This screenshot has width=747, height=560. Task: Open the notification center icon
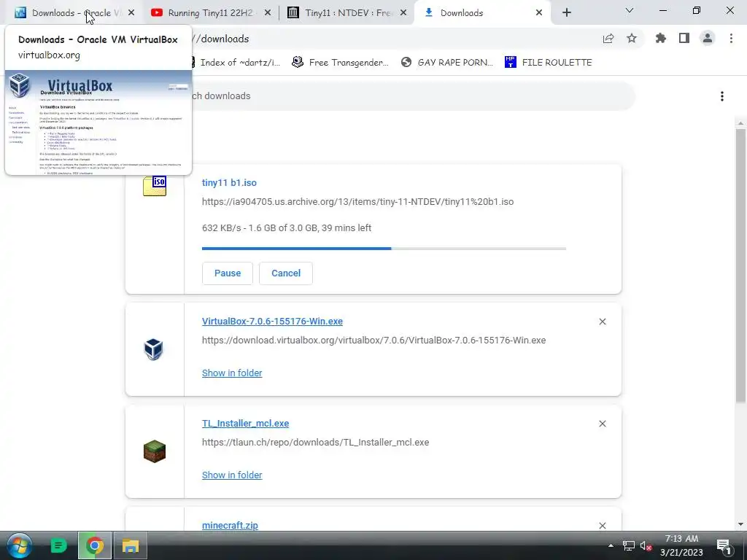pos(724,545)
